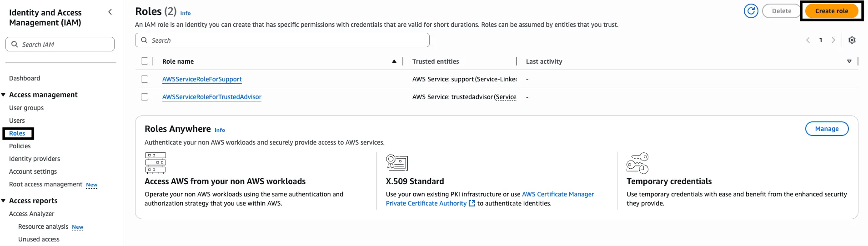
Task: Click the Create role button
Action: (x=831, y=11)
